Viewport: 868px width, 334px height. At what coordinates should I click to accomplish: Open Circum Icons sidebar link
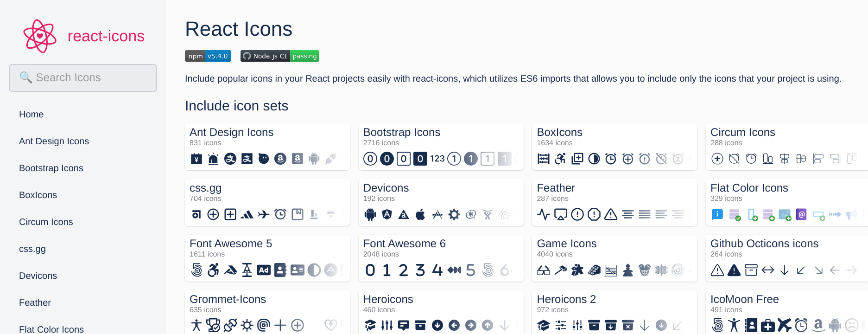(x=46, y=222)
